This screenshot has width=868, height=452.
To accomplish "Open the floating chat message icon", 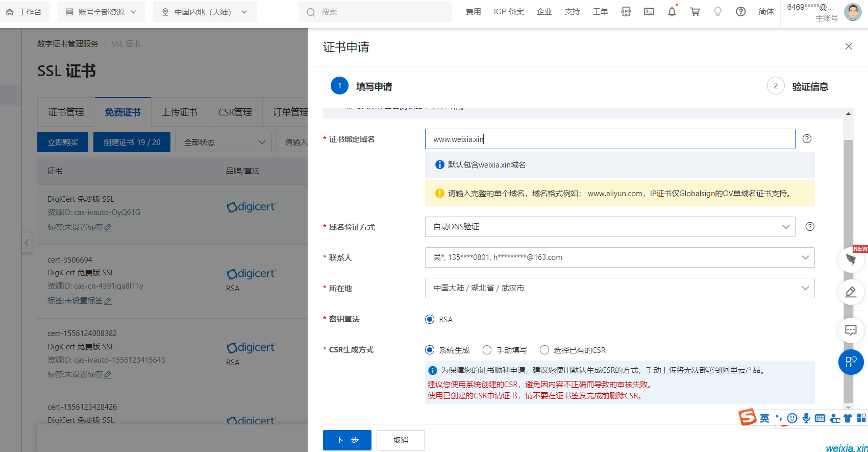I will (851, 330).
